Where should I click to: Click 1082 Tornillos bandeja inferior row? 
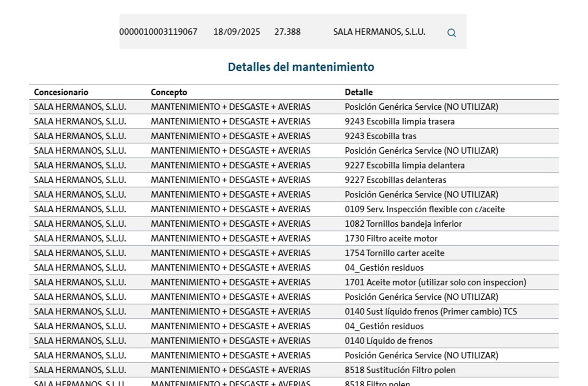pyautogui.click(x=294, y=224)
